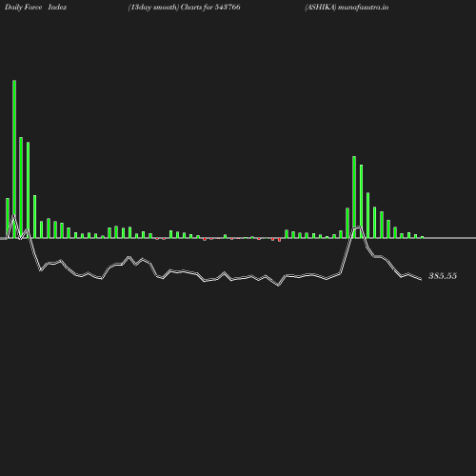Screen dimensions: 476x476
Task: Click the '(ASHIKA) munafasutra.in' label
Action: point(347,7)
